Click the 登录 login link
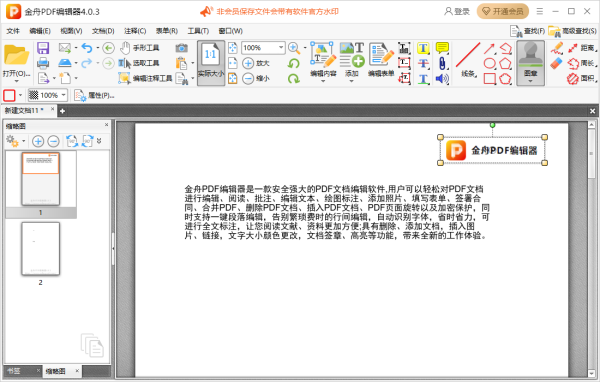 457,11
